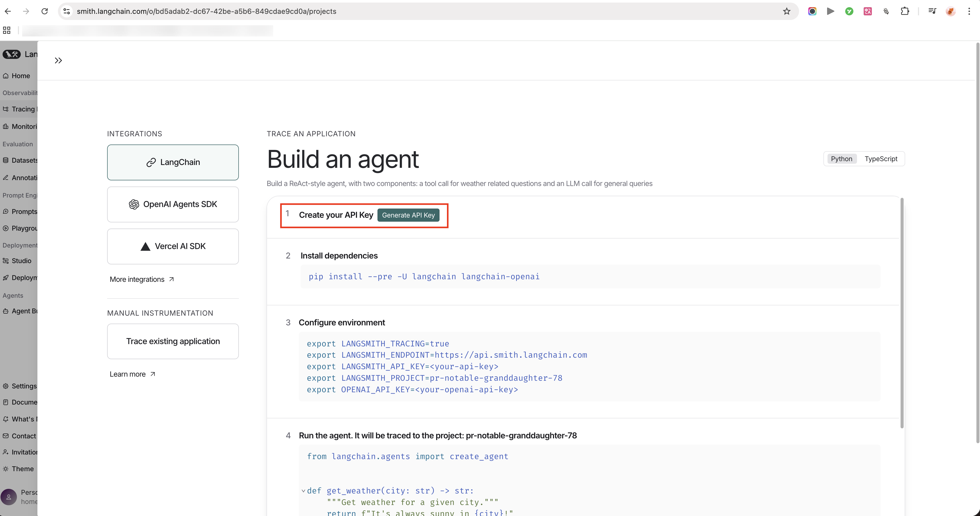Open site information icon in address bar
Screen dimensions: 980x516
pos(67,12)
